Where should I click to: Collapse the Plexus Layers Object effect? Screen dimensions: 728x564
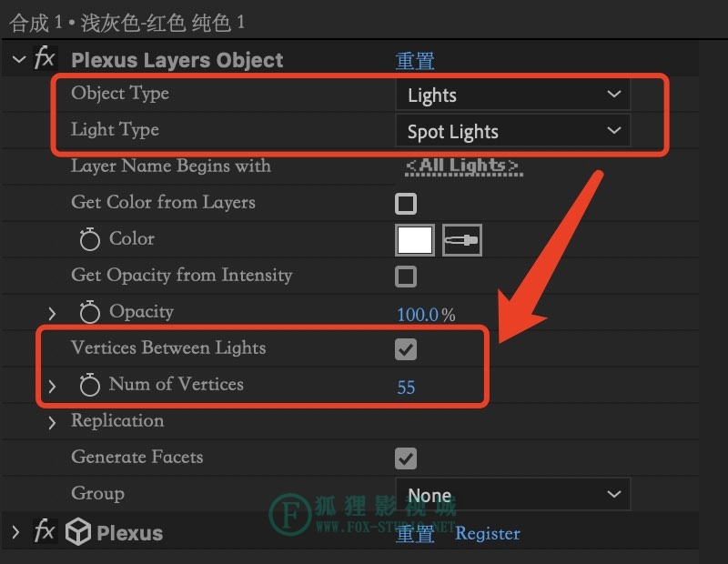point(18,59)
